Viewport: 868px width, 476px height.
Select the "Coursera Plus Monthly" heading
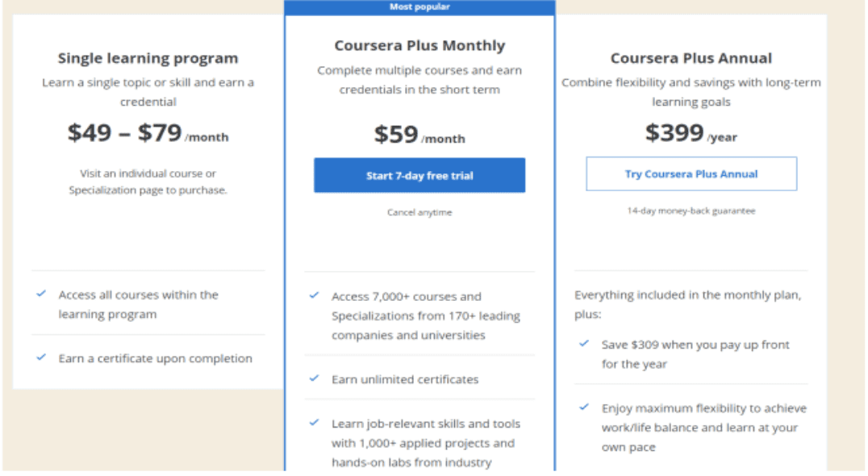pyautogui.click(x=419, y=45)
